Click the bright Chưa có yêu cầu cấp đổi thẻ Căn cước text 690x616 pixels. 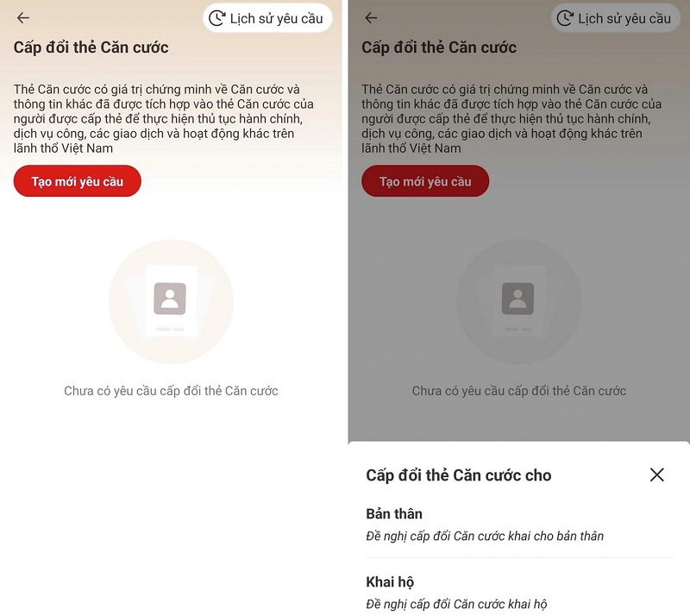pos(171,391)
